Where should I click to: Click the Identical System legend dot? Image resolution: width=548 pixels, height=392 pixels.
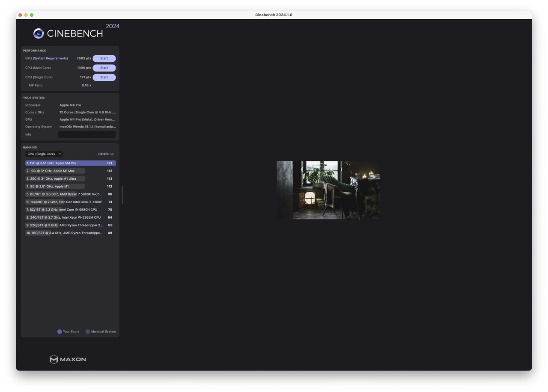(x=88, y=332)
